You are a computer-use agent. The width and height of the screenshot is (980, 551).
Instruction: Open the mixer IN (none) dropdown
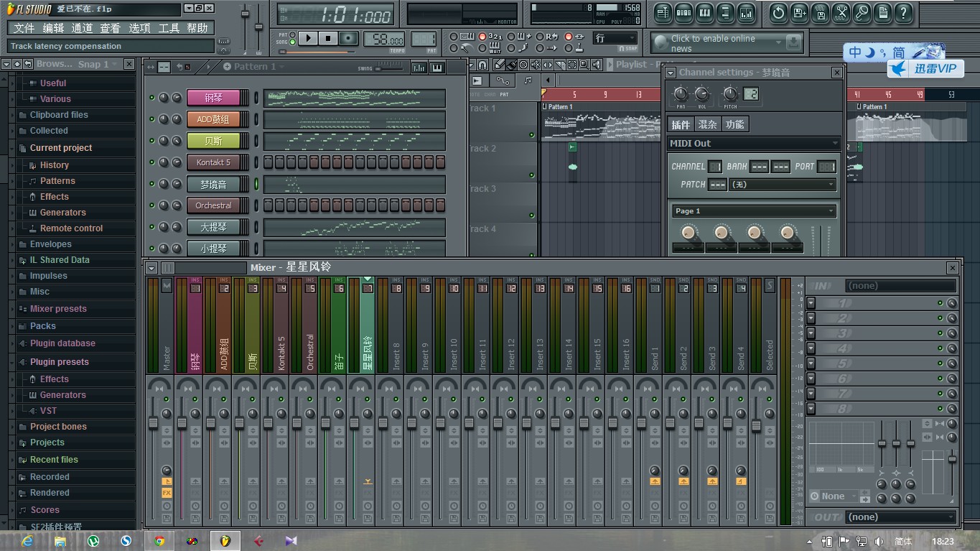click(x=901, y=285)
